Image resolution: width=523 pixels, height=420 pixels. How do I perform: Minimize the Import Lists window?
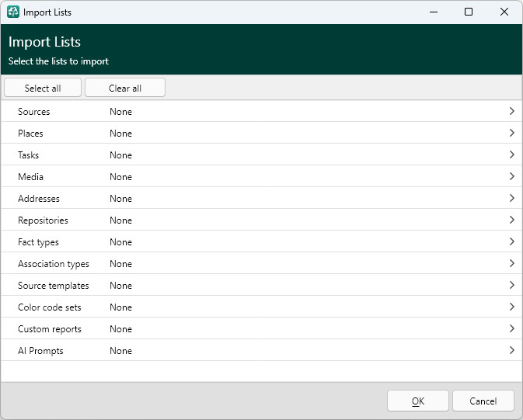click(434, 12)
